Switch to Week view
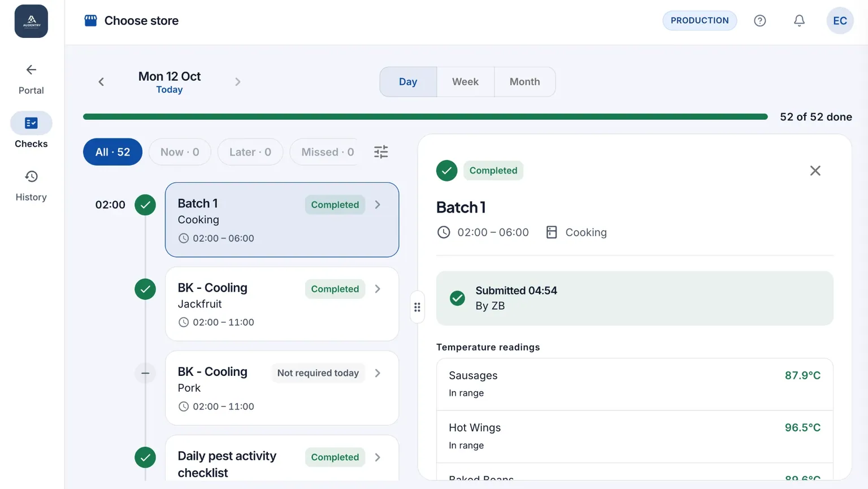The image size is (868, 489). pos(465,82)
